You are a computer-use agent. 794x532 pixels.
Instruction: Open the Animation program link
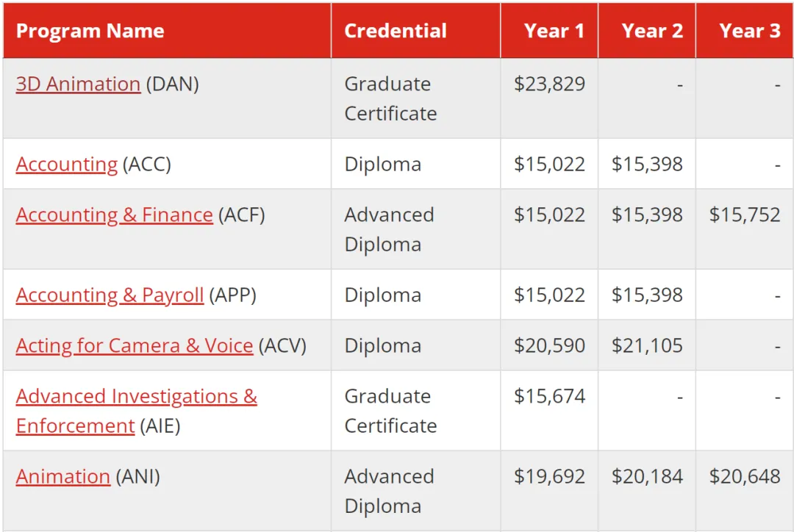(62, 477)
